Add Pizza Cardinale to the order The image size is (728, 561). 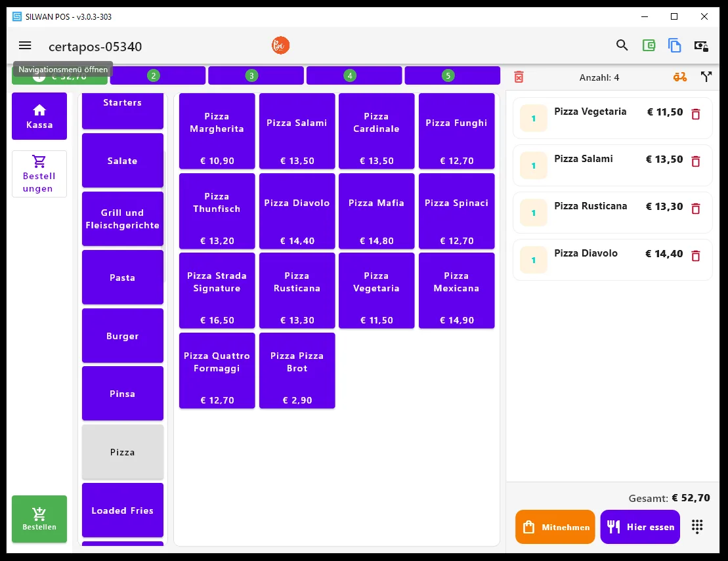click(x=377, y=131)
